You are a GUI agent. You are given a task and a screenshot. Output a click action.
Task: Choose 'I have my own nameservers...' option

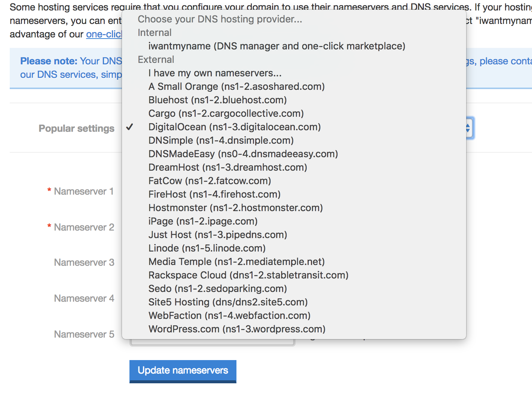coord(294,73)
